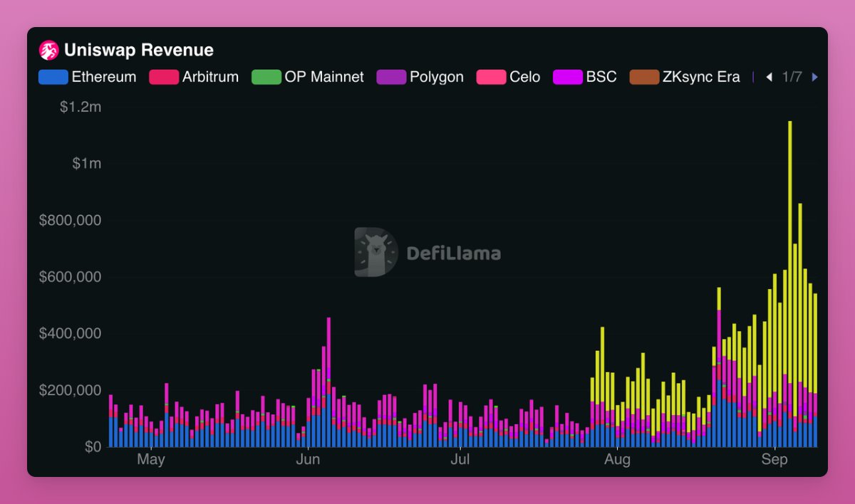
Task: Click the Uniswap Revenue chart title
Action: tap(139, 50)
